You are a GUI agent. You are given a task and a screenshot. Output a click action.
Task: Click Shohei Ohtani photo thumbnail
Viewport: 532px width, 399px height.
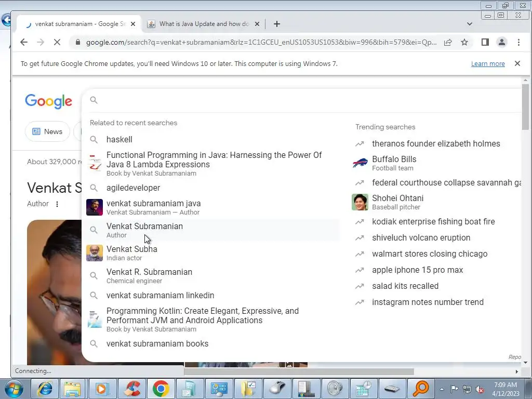click(x=360, y=202)
